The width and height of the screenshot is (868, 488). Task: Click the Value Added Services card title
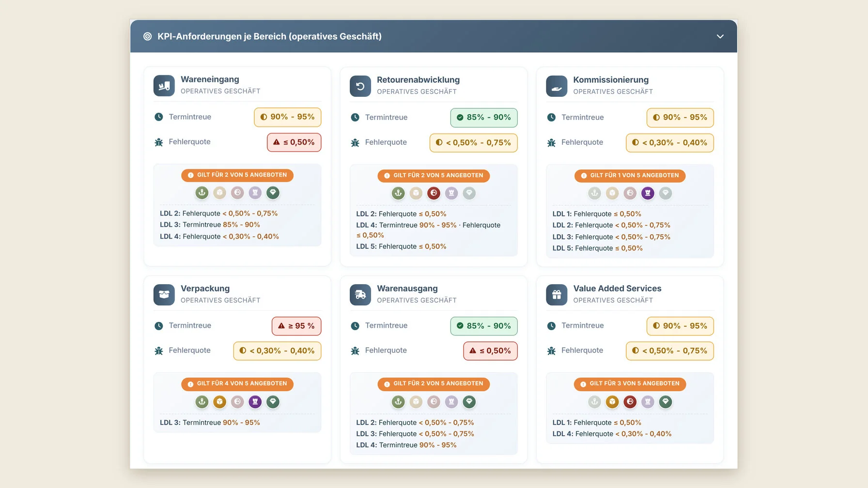point(617,289)
